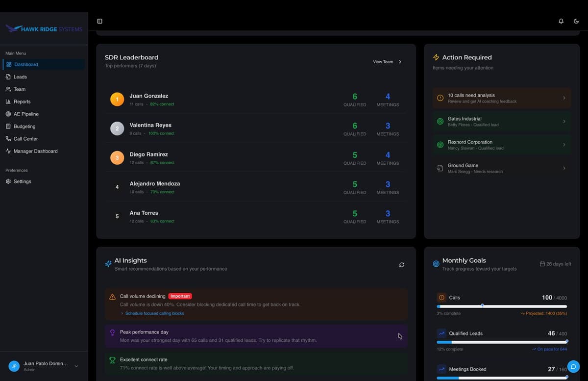Toggle dark mode with the moon icon
The image size is (588, 381).
[x=576, y=21]
